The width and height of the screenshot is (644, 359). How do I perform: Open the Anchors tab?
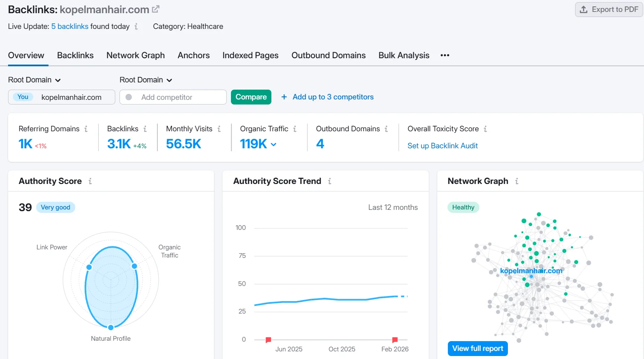[194, 55]
